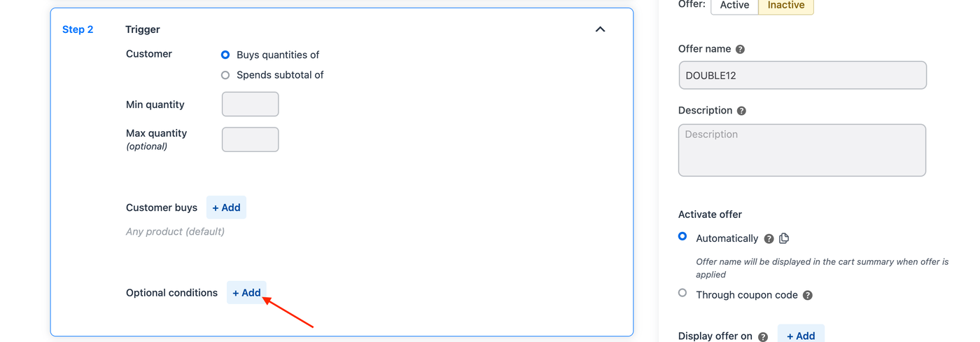Click the Max quantity input field
The image size is (980, 342).
(250, 139)
